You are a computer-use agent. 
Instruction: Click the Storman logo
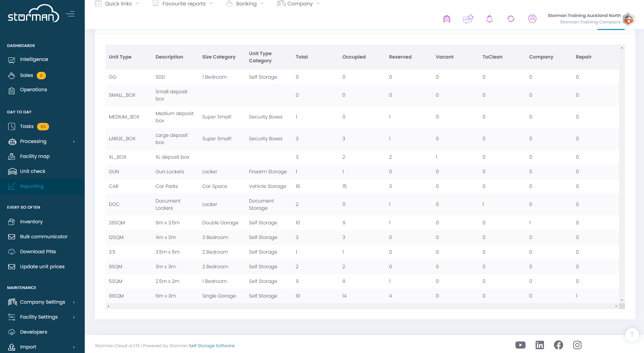click(33, 14)
